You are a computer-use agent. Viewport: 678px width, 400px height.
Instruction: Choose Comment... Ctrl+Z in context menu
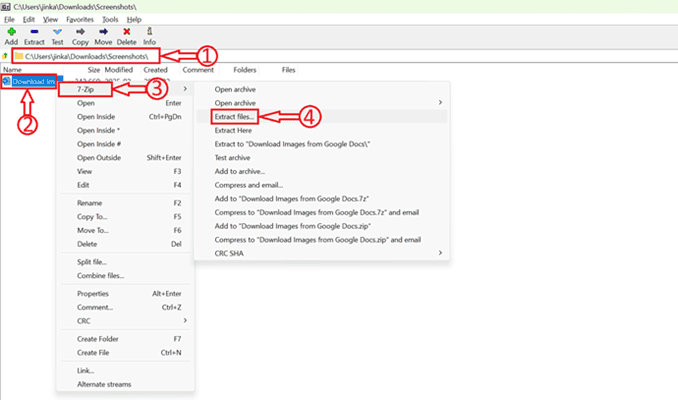point(125,307)
